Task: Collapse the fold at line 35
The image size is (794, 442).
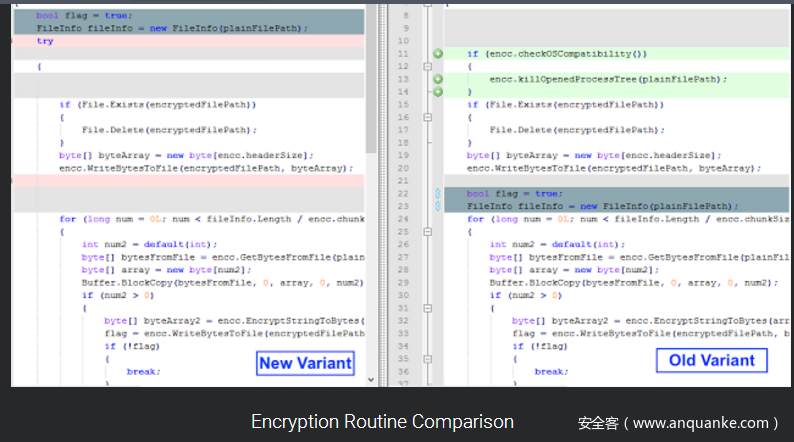Action: pyautogui.click(x=427, y=359)
